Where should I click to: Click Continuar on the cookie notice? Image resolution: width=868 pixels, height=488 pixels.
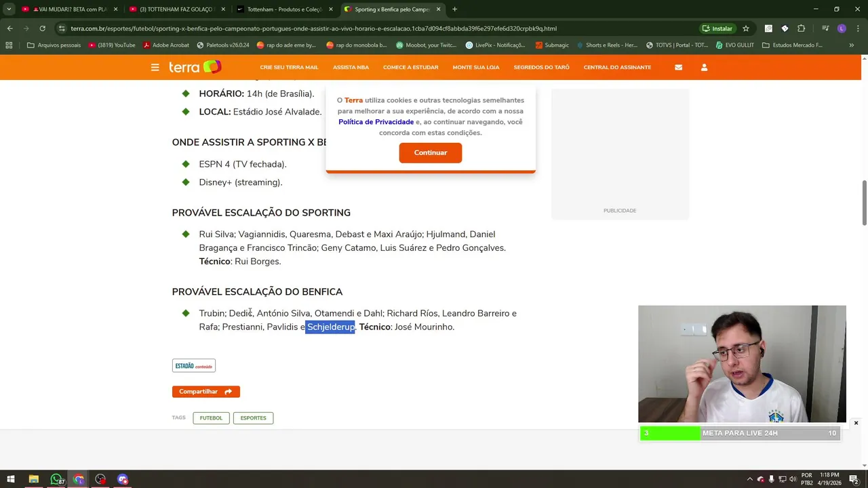[x=431, y=152]
